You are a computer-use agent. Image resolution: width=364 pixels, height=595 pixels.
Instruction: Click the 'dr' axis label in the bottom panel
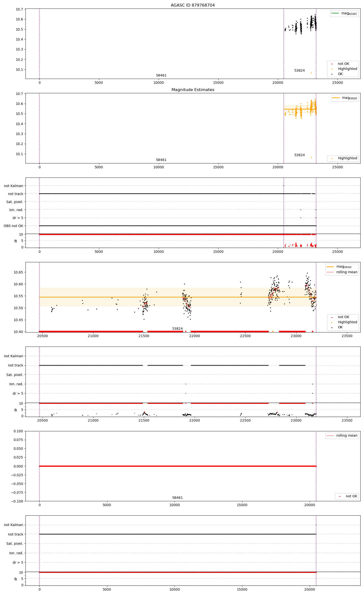[16, 579]
